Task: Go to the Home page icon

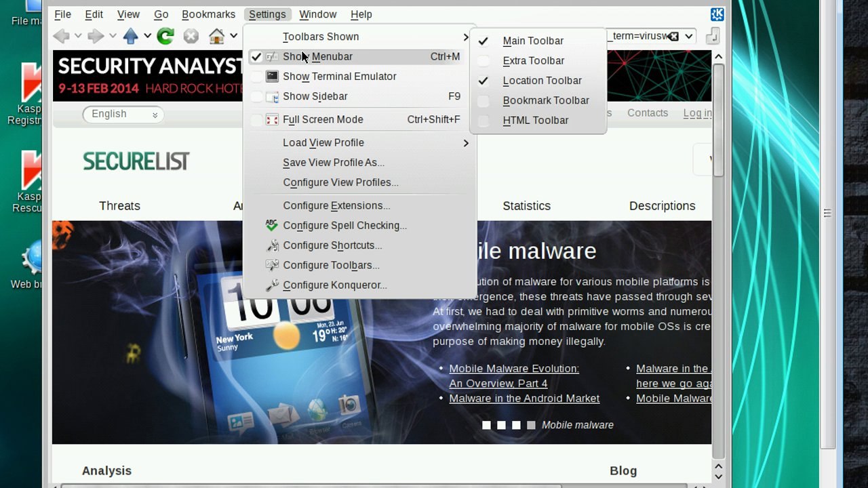Action: tap(217, 36)
